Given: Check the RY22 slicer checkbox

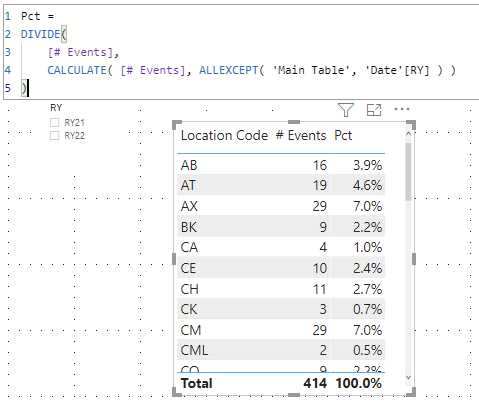Looking at the screenshot, I should (x=54, y=136).
